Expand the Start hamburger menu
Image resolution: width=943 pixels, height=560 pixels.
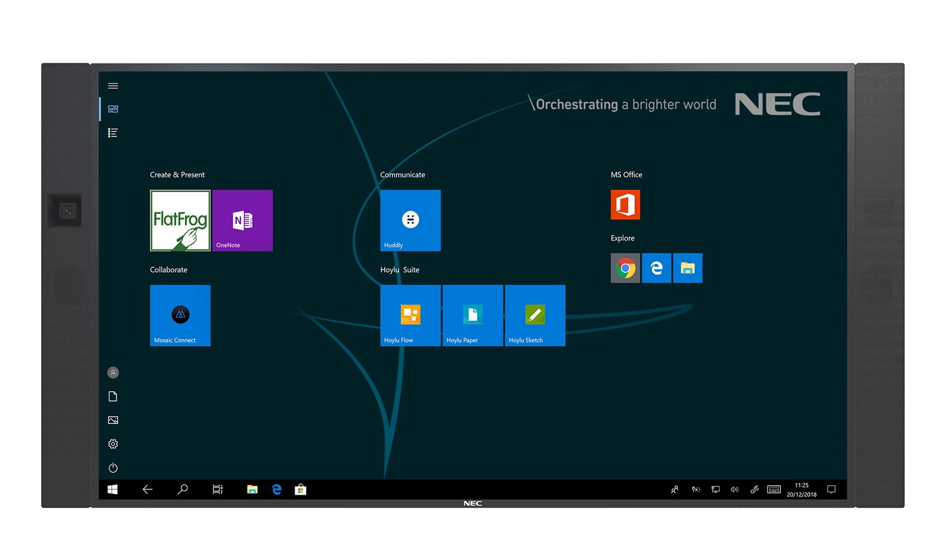pyautogui.click(x=113, y=86)
